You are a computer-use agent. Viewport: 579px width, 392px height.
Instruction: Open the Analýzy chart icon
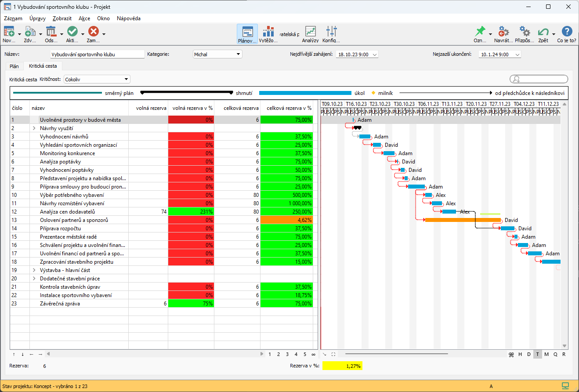[311, 32]
